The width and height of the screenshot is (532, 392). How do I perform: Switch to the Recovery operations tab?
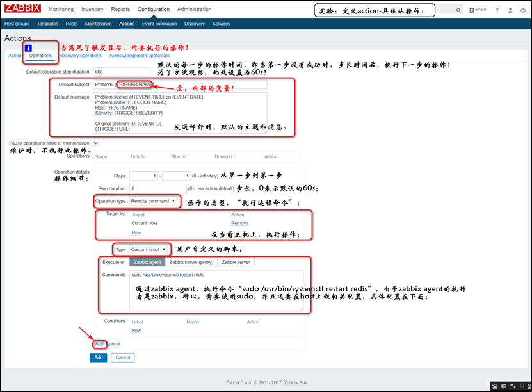point(81,55)
